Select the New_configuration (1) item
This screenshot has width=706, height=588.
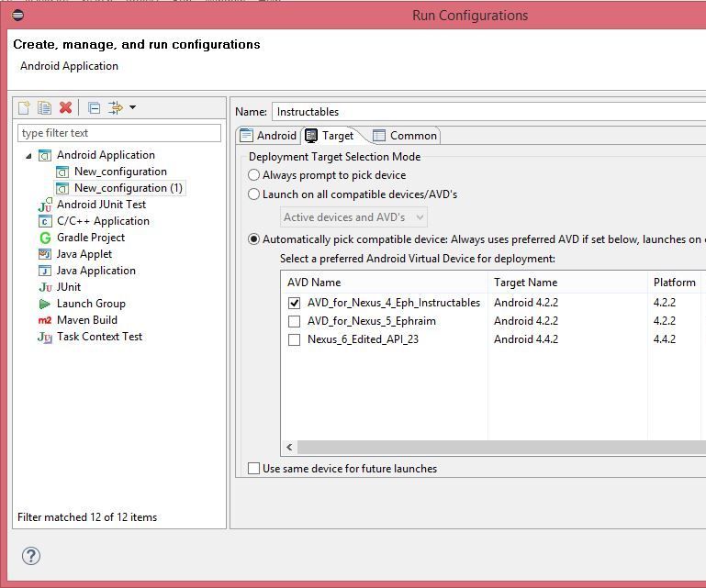coord(129,188)
